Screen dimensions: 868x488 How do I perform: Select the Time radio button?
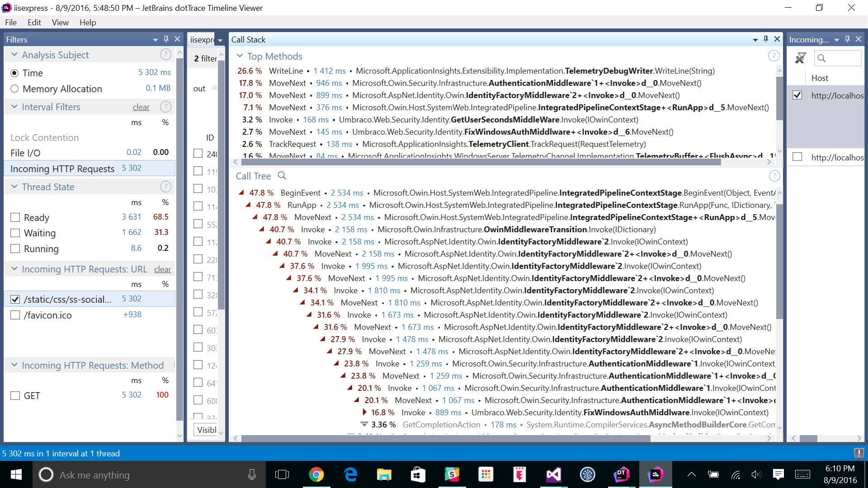pyautogui.click(x=14, y=73)
